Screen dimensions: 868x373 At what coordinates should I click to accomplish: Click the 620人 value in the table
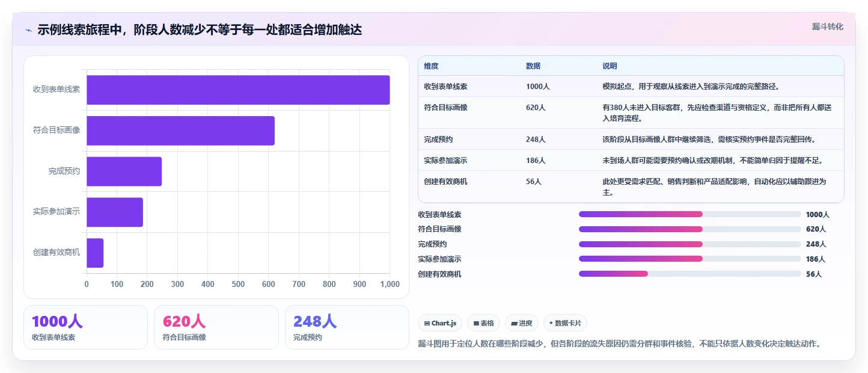(536, 108)
